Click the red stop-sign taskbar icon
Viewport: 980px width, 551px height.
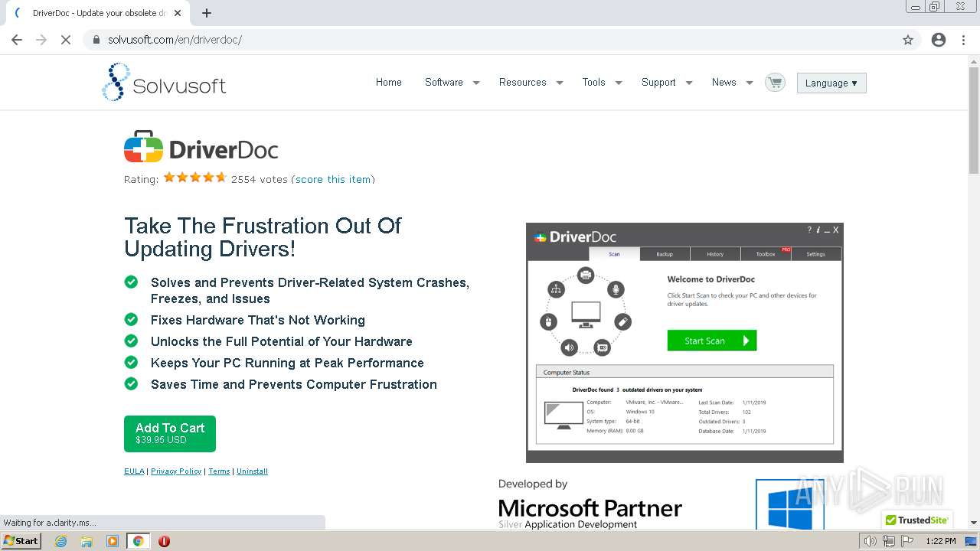[164, 541]
